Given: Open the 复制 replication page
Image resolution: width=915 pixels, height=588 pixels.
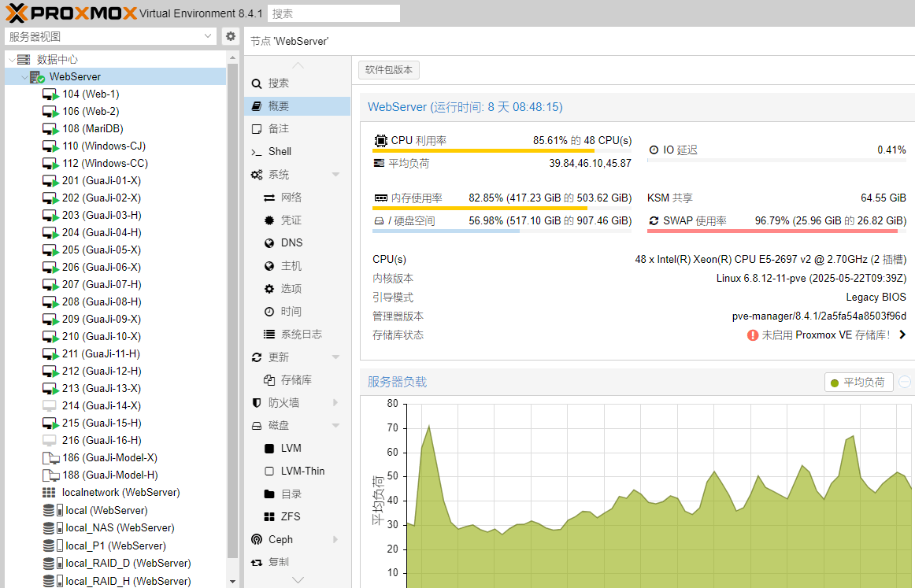Looking at the screenshot, I should (297, 562).
